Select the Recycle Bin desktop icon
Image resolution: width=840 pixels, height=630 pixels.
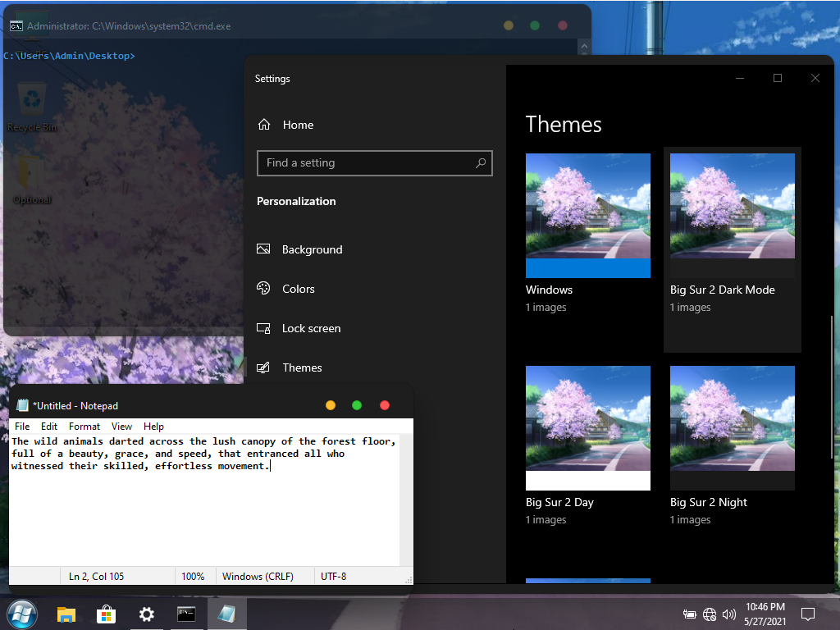click(32, 107)
